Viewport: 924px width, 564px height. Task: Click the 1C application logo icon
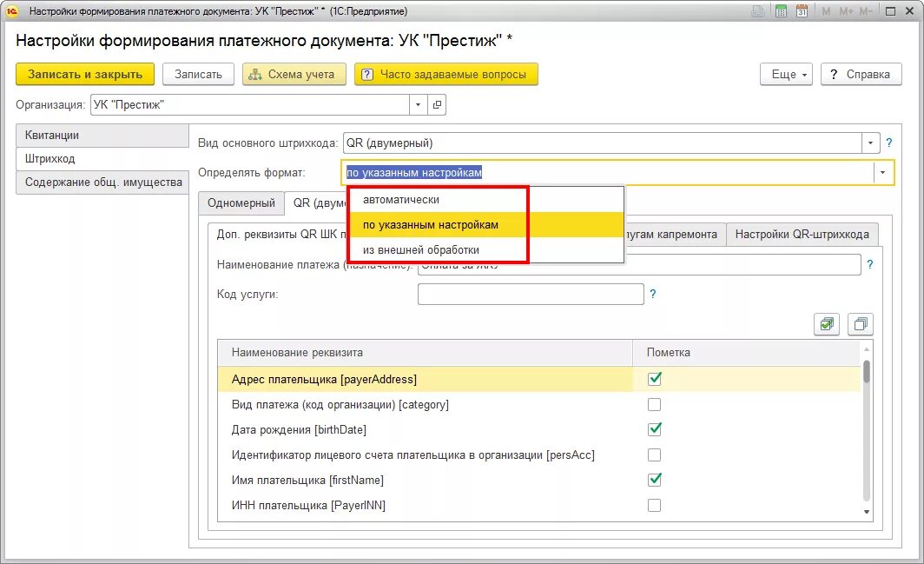pos(12,11)
